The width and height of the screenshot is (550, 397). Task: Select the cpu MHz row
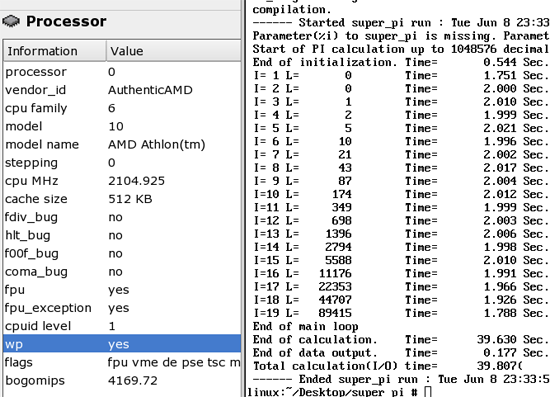point(122,181)
